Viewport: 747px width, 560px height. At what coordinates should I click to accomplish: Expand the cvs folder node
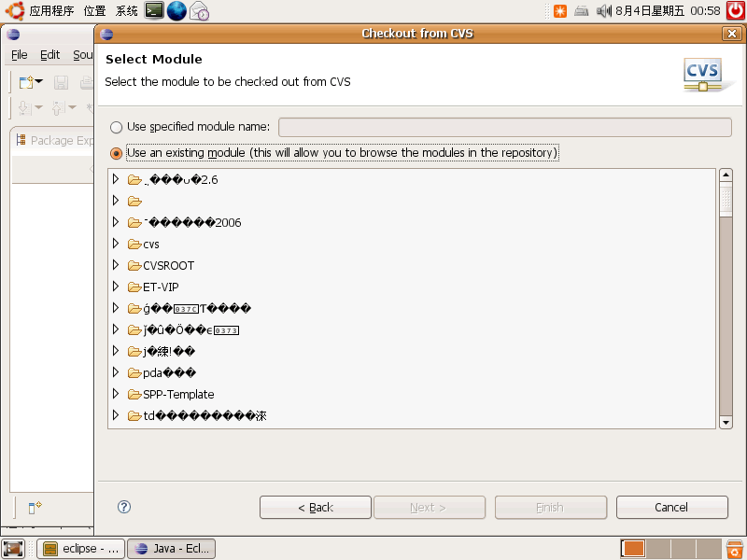point(116,244)
